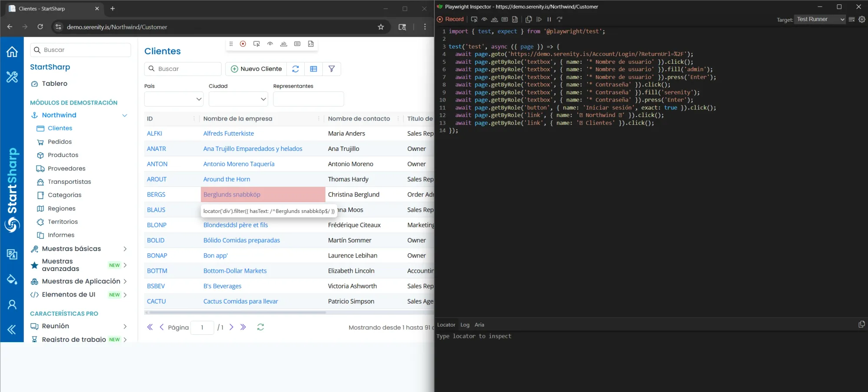This screenshot has width=868, height=392.
Task: Select the assert text tool
Action: pyautogui.click(x=494, y=20)
